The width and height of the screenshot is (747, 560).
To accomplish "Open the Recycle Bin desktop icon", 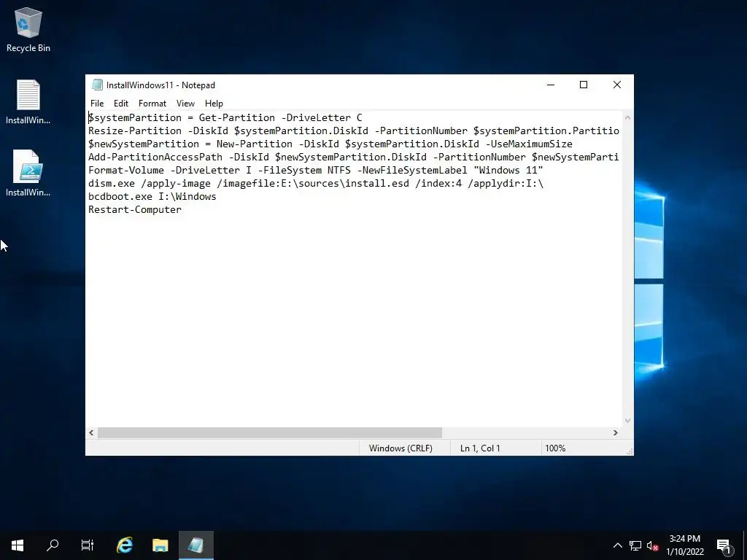I will tap(28, 29).
